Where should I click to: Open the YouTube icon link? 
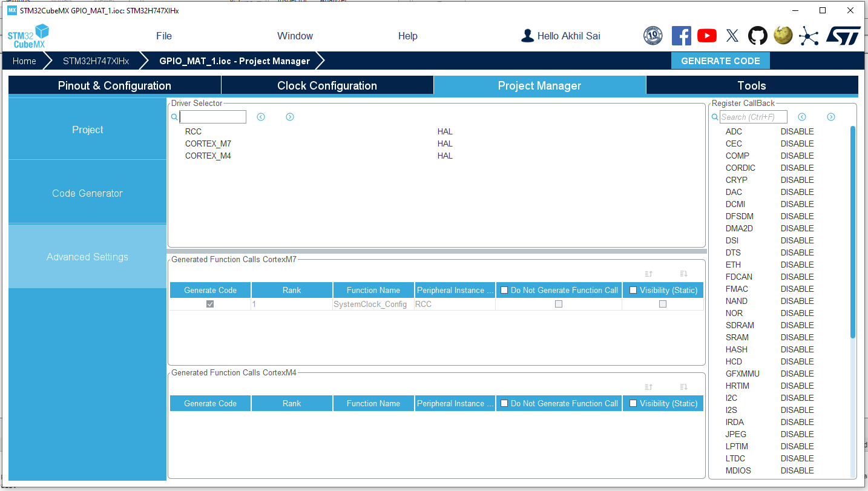coord(706,36)
